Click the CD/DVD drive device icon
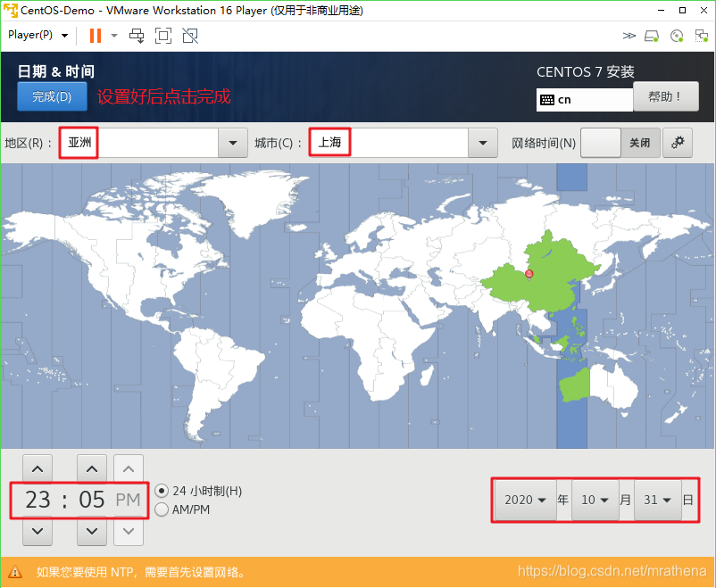716x588 pixels. (677, 36)
